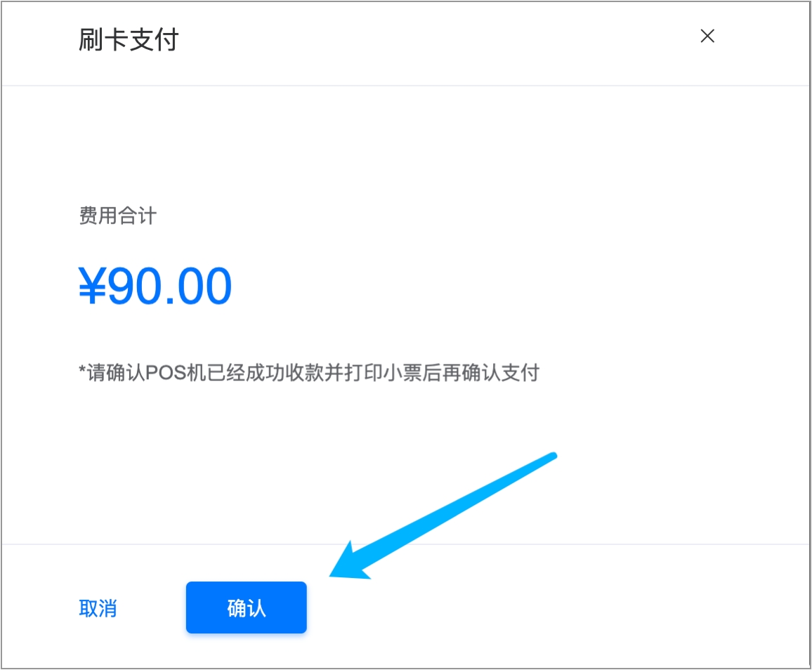
Task: Click the character 刷 in the title
Action: pyautogui.click(x=91, y=40)
